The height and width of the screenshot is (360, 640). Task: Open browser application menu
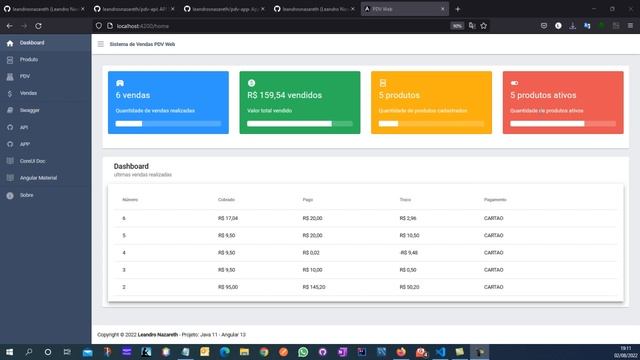point(630,26)
